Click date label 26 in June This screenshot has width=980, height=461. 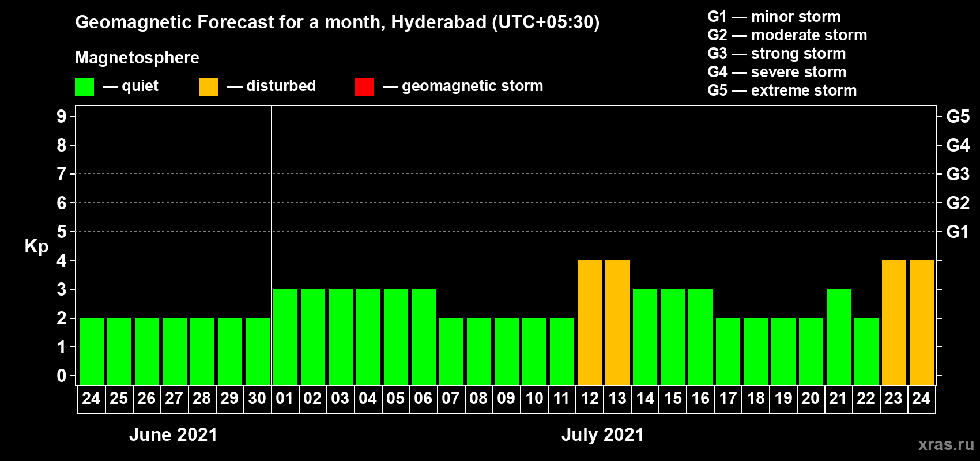pyautogui.click(x=146, y=399)
